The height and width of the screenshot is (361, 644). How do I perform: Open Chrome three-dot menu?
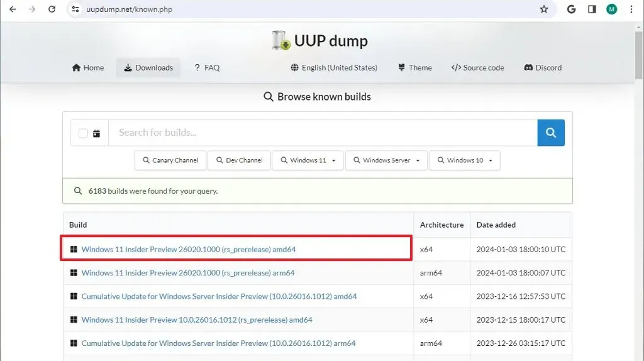pos(631,9)
